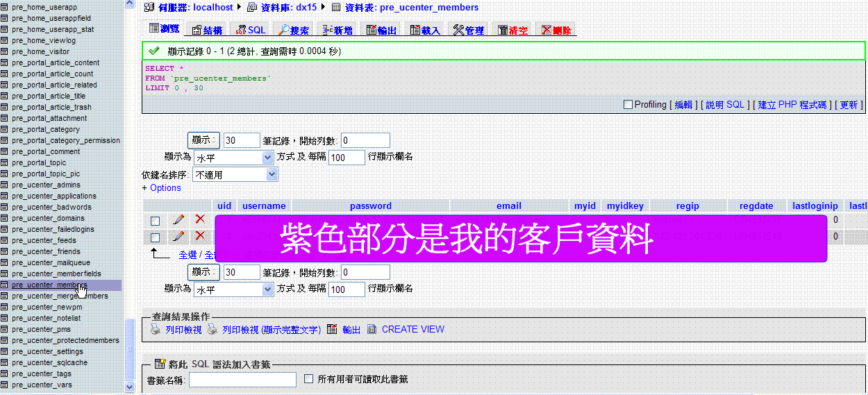Click the table icon beside pre_home_viewlog
The height and width of the screenshot is (395, 868).
point(4,40)
